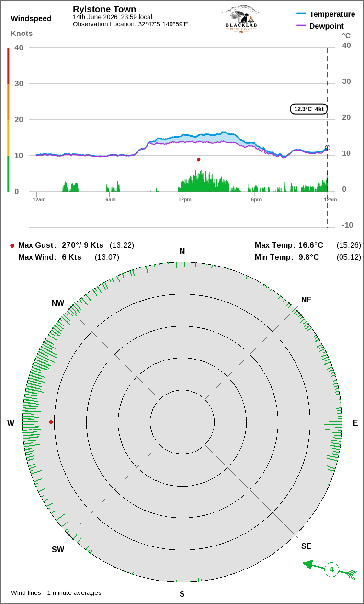Image resolution: width=364 pixels, height=604 pixels.
Task: Click the 12.3°C 4kt reading callout
Action: pyautogui.click(x=309, y=109)
